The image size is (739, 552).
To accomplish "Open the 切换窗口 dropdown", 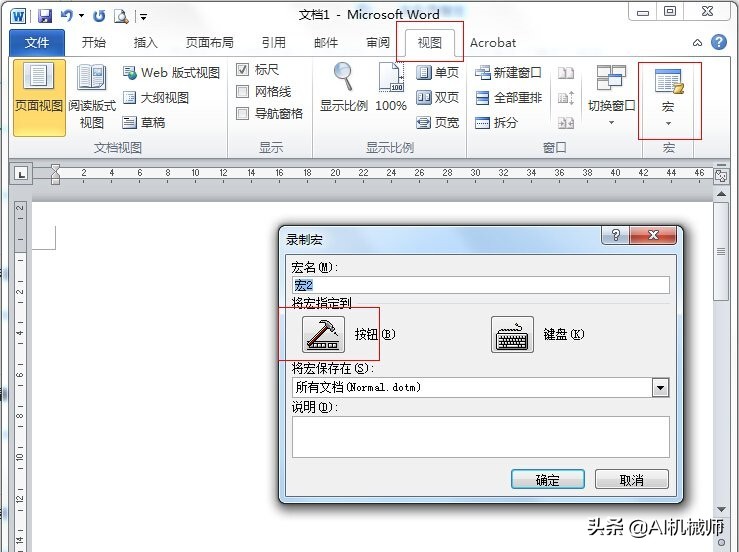I will [x=611, y=96].
